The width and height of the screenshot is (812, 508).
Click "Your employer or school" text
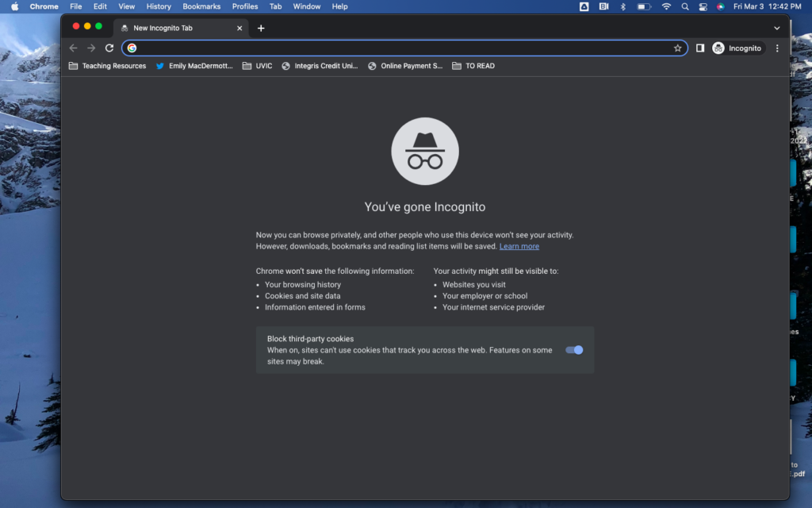[x=485, y=296]
